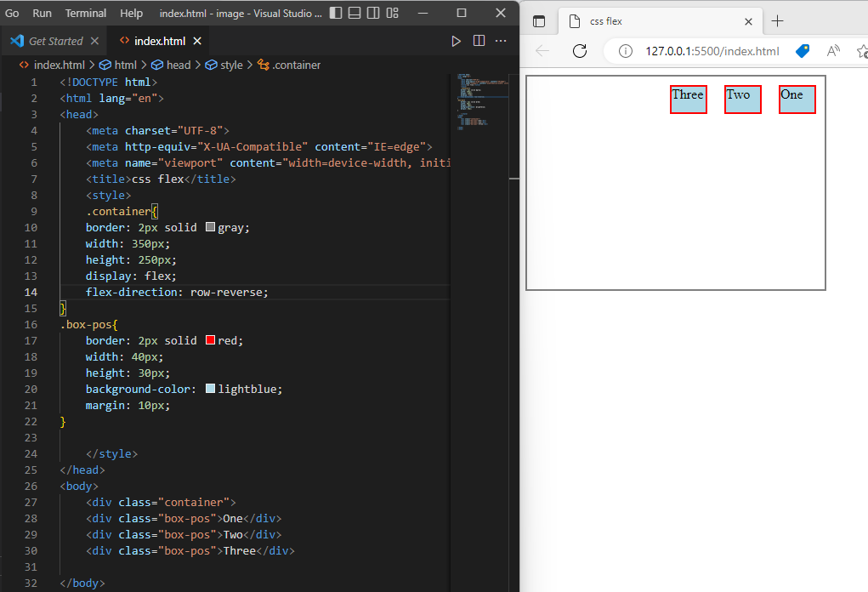Viewport: 868px width, 592px height.
Task: Open the Terminal menu
Action: click(x=86, y=14)
